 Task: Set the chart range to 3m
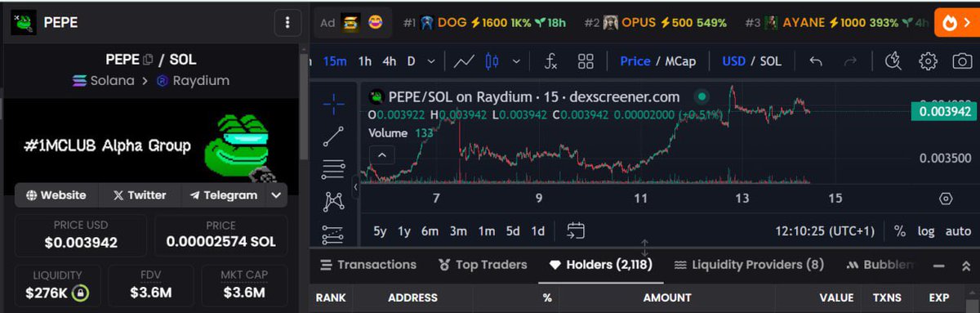(458, 231)
